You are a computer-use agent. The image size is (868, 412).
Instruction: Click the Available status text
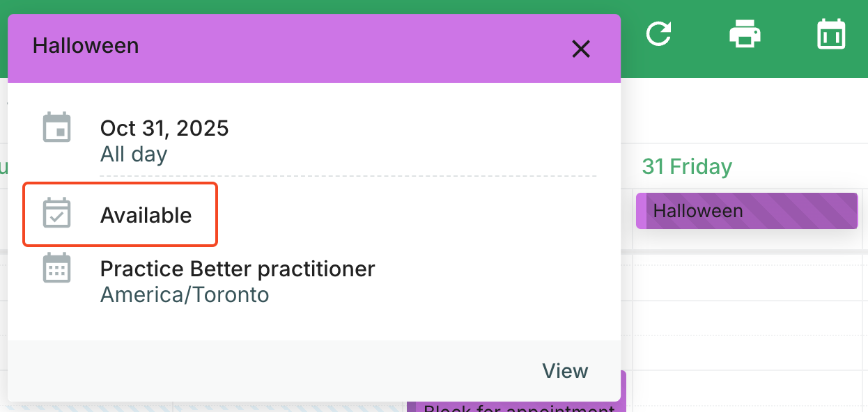[x=146, y=216]
